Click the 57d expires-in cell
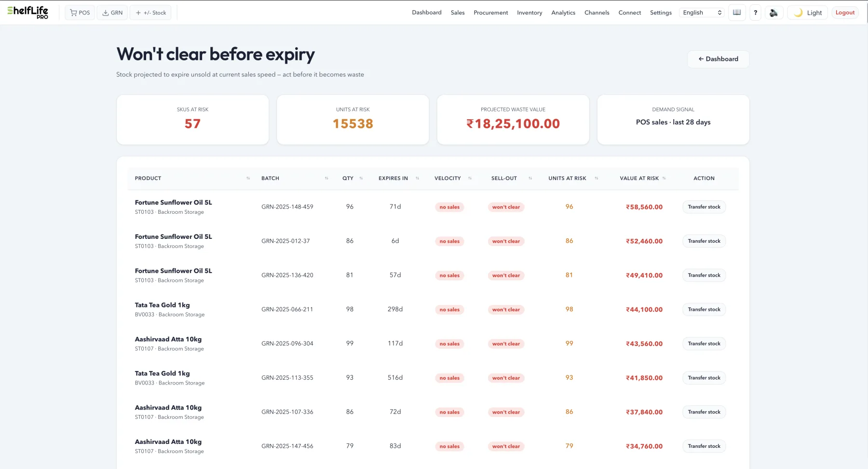Screen dimensions: 868x469 [x=395, y=276]
